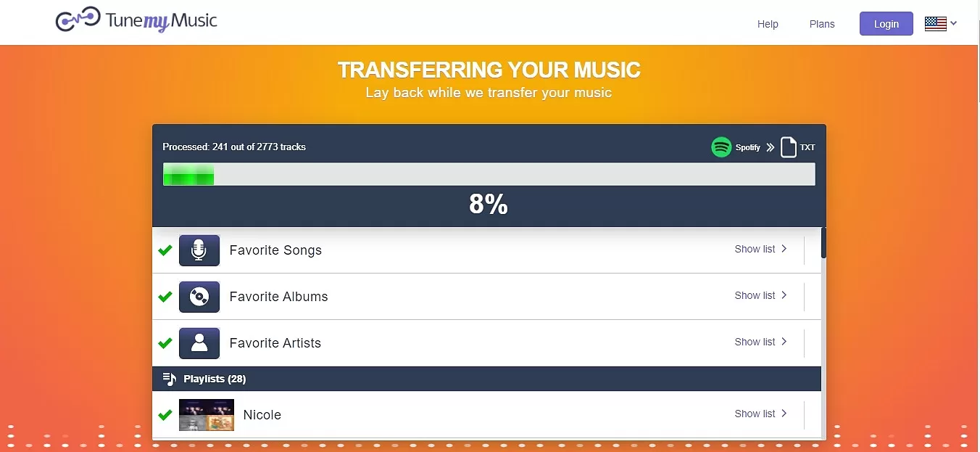
Task: Expand Show list for Favorite Artists
Action: click(760, 342)
